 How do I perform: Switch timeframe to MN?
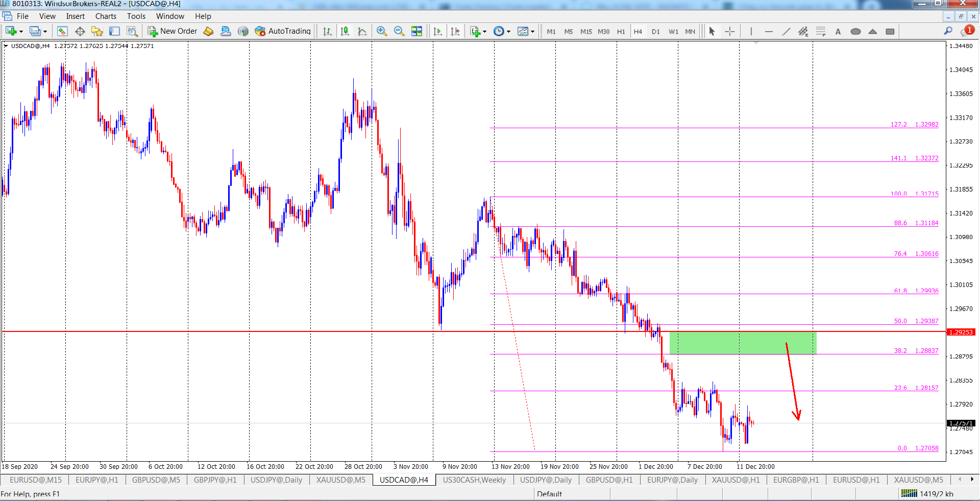(690, 31)
